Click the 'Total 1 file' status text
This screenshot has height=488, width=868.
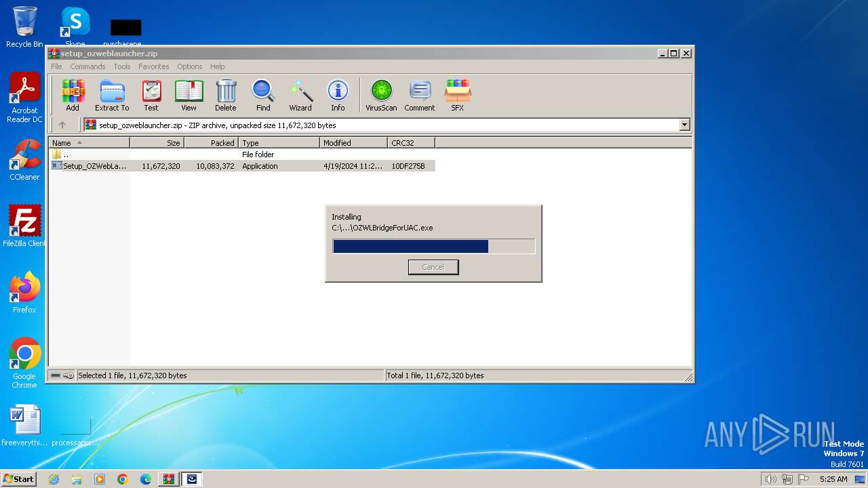click(435, 375)
